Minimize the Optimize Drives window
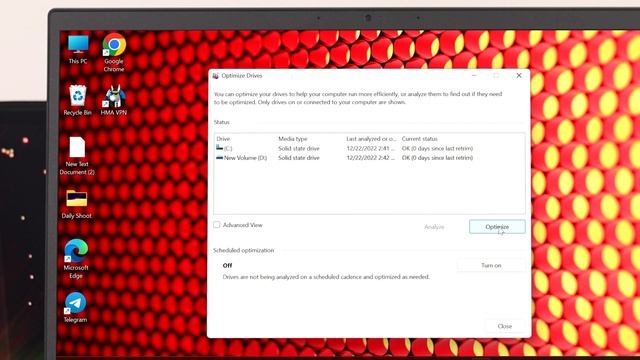 474,76
